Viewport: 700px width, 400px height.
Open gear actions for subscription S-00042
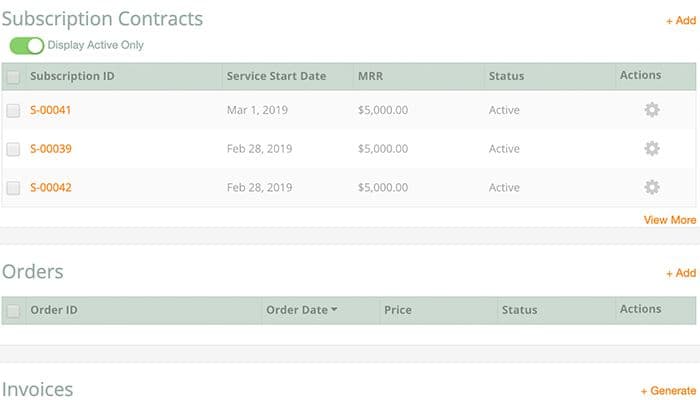(x=651, y=187)
